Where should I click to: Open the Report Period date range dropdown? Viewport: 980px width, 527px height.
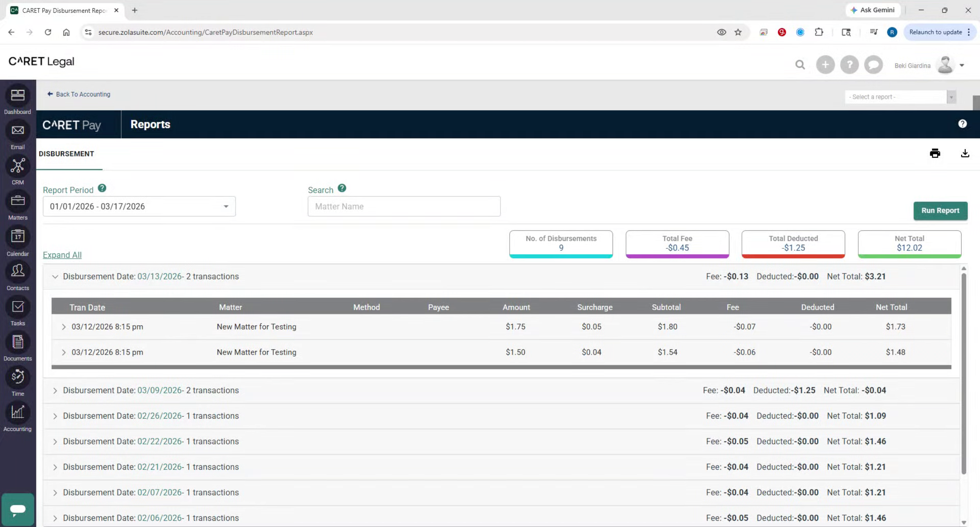tap(139, 206)
